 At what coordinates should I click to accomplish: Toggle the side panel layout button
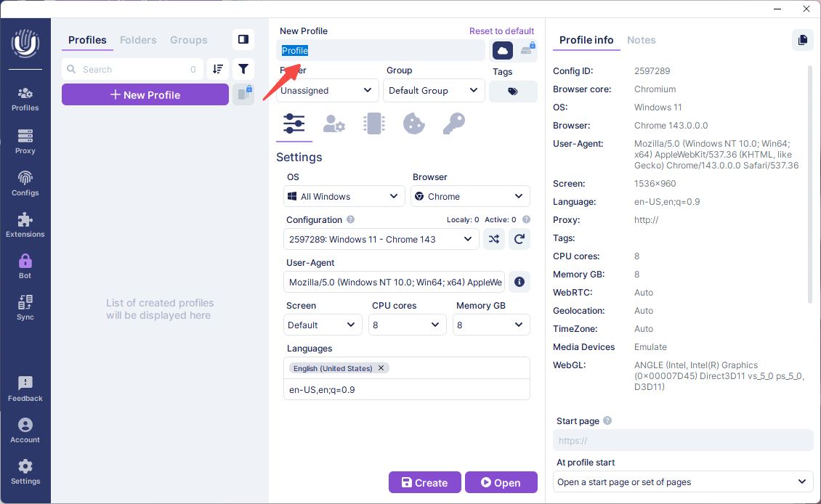point(243,40)
